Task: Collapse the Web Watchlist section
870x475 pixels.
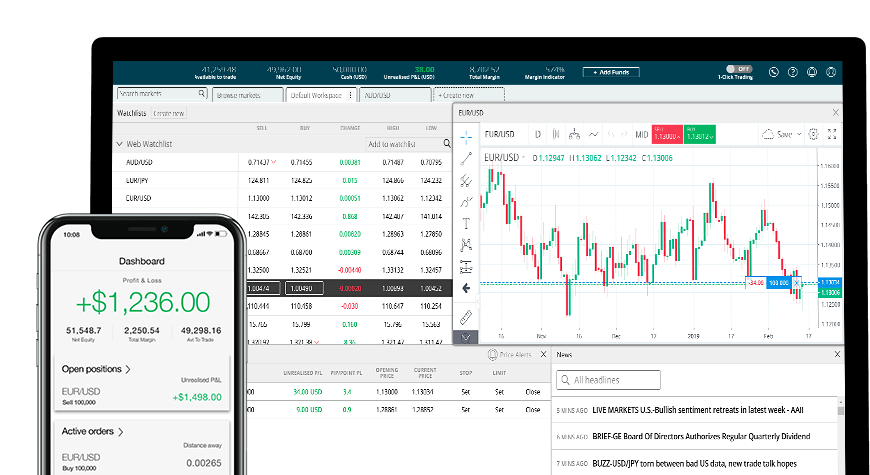Action: click(x=120, y=144)
